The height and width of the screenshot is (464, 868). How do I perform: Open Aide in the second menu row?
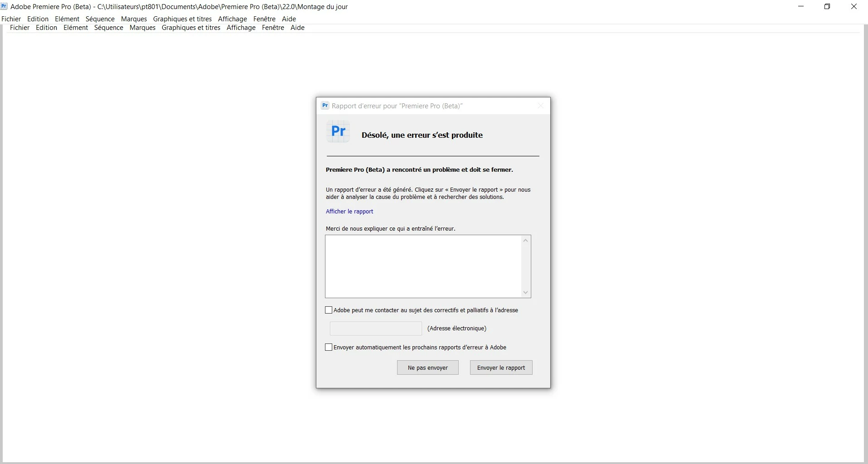297,28
